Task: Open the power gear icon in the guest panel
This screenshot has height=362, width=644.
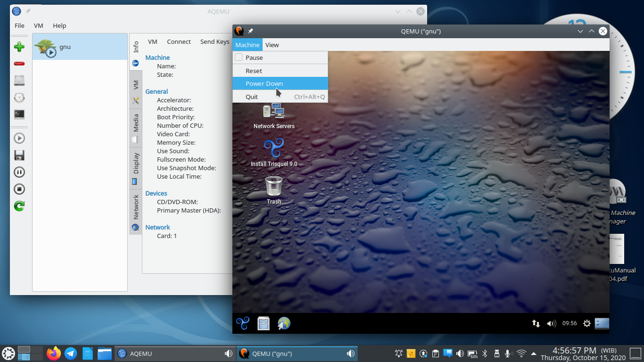Action: [x=587, y=323]
